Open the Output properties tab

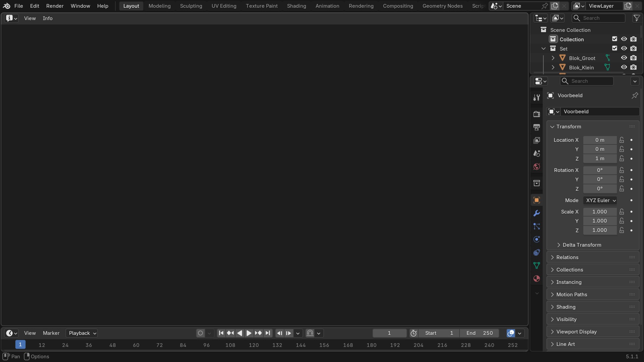pyautogui.click(x=537, y=127)
